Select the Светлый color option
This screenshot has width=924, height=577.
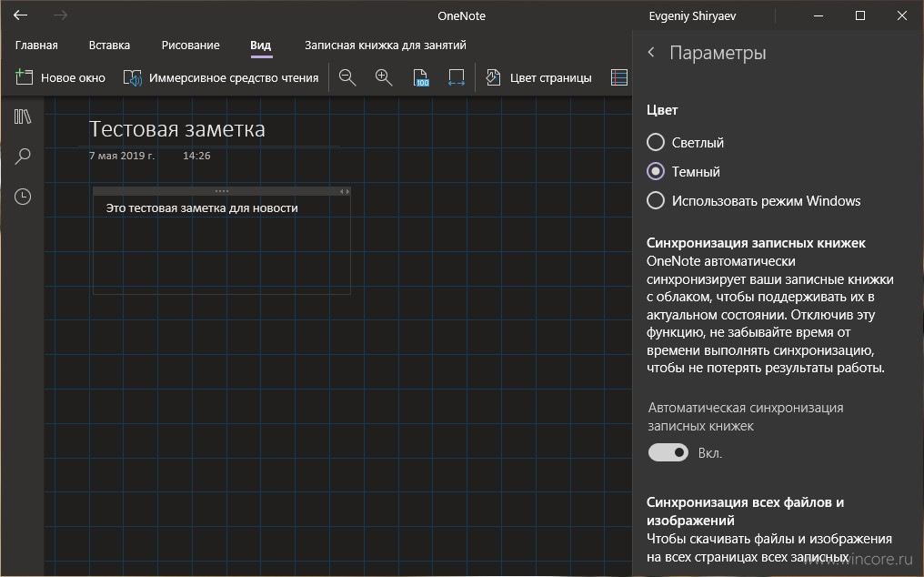pos(686,142)
